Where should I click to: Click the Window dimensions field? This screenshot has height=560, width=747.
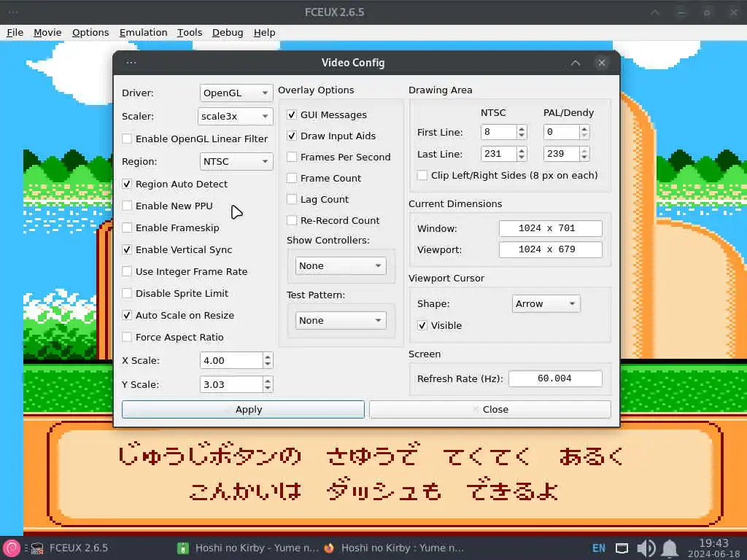(550, 228)
